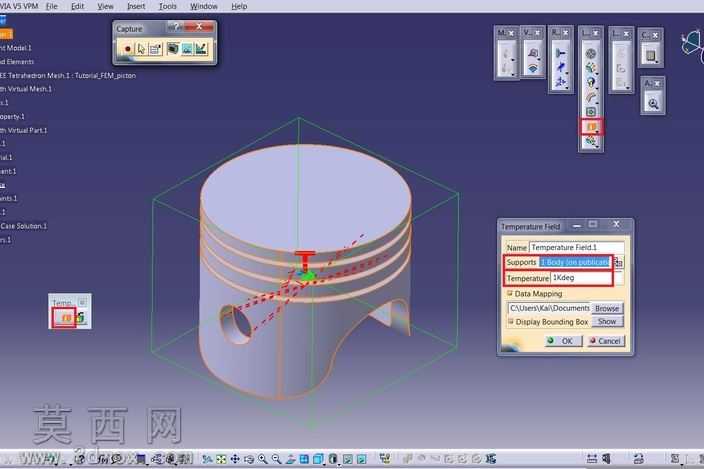704x469 pixels.
Task: Click the lower icon in V toolbar
Action: [532, 69]
